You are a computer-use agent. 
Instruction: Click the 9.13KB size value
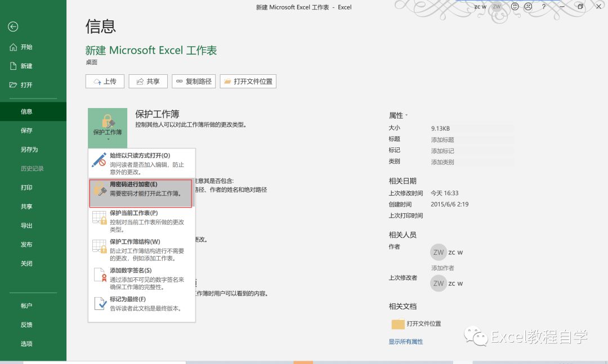click(x=440, y=128)
